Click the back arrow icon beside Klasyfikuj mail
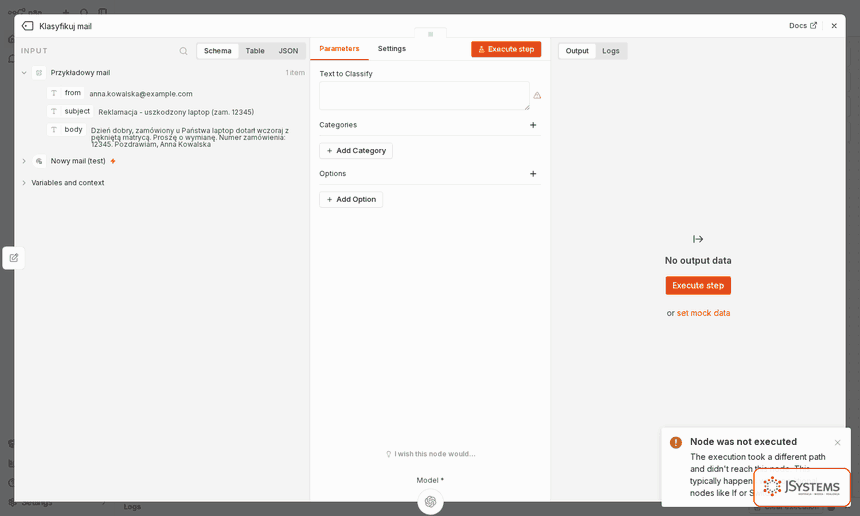Image resolution: width=860 pixels, height=516 pixels. click(x=27, y=26)
